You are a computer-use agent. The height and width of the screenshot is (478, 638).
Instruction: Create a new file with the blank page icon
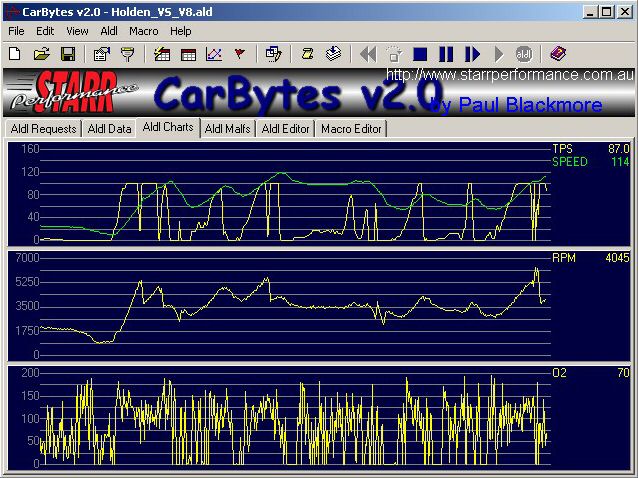point(15,54)
